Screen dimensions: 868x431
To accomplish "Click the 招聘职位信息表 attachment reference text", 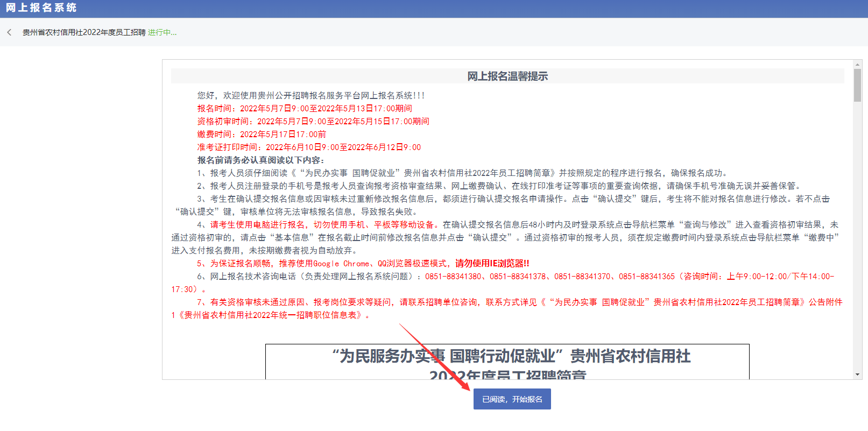I will [274, 315].
